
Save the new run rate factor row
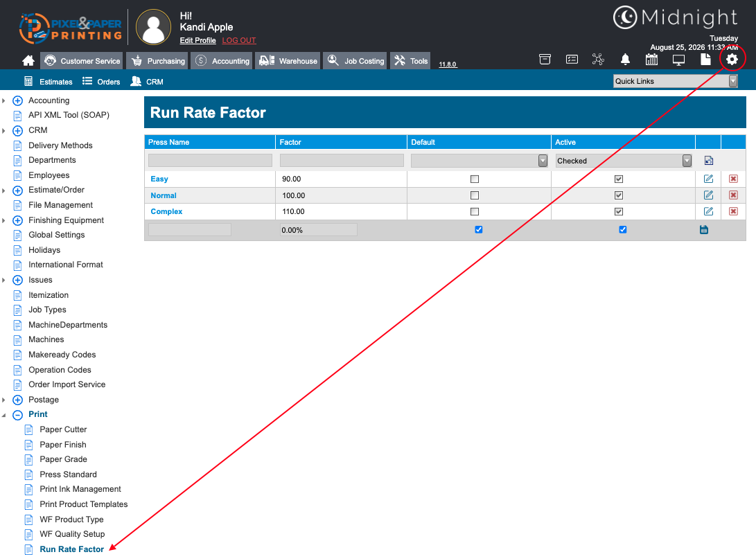tap(704, 230)
